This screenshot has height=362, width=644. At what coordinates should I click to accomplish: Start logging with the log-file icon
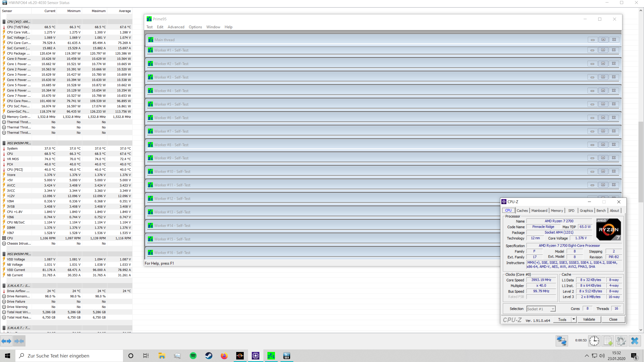point(608,341)
